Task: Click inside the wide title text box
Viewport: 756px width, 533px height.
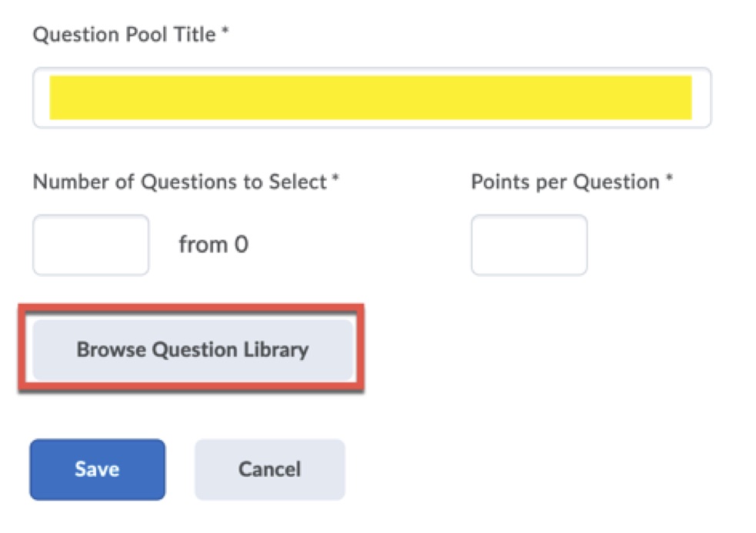Action: click(371, 98)
